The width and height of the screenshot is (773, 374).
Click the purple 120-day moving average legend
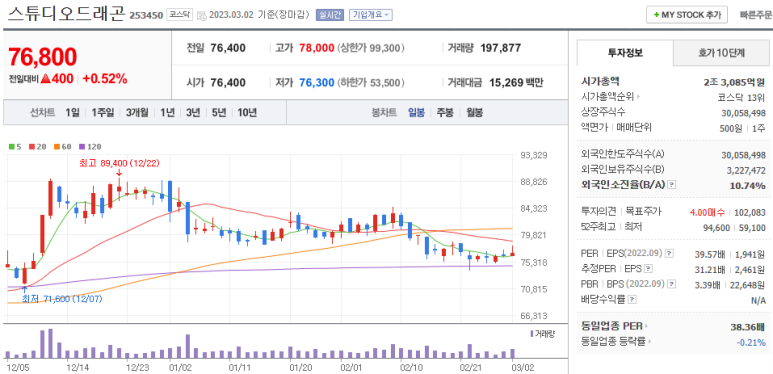coord(90,146)
